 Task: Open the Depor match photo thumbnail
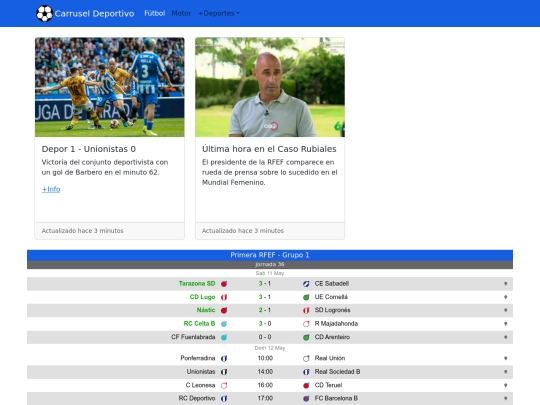110,87
